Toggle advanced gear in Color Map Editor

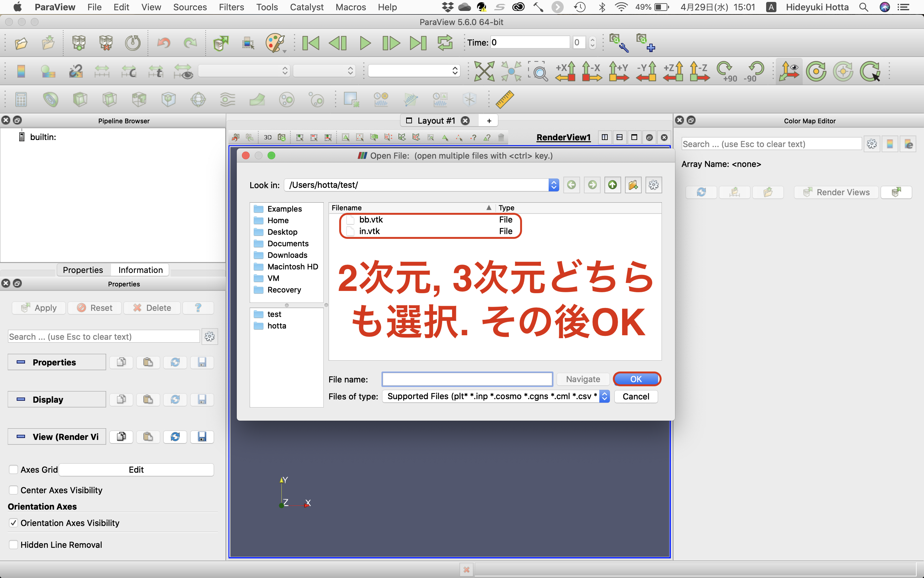(872, 144)
